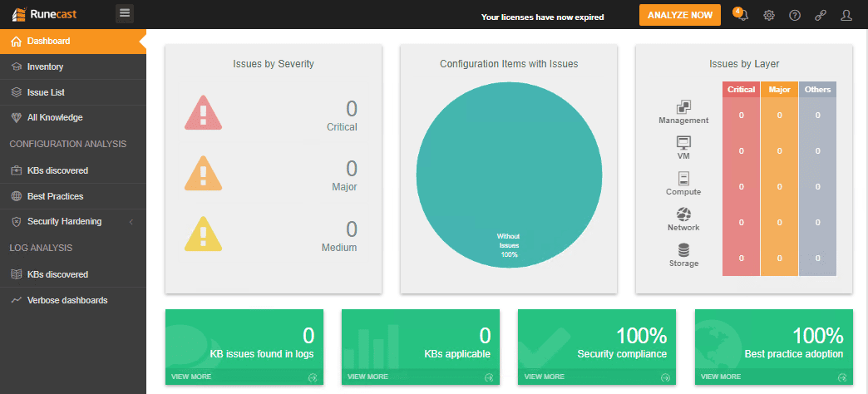The width and height of the screenshot is (868, 394).
Task: Click the Storage layer database icon
Action: [x=683, y=249]
